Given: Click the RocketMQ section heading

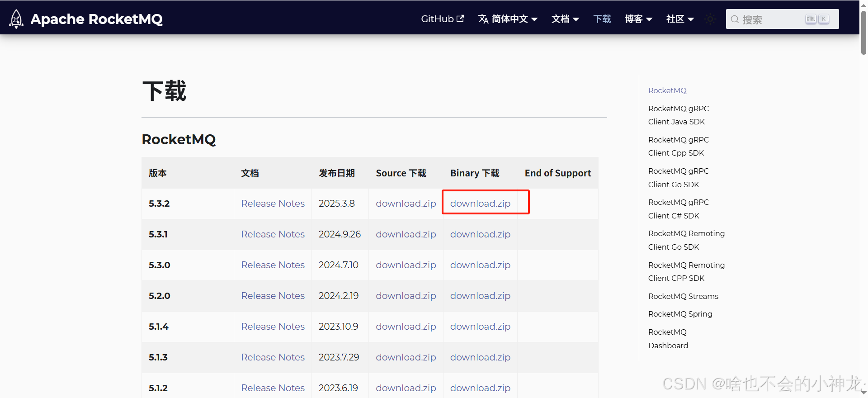Looking at the screenshot, I should coord(179,139).
